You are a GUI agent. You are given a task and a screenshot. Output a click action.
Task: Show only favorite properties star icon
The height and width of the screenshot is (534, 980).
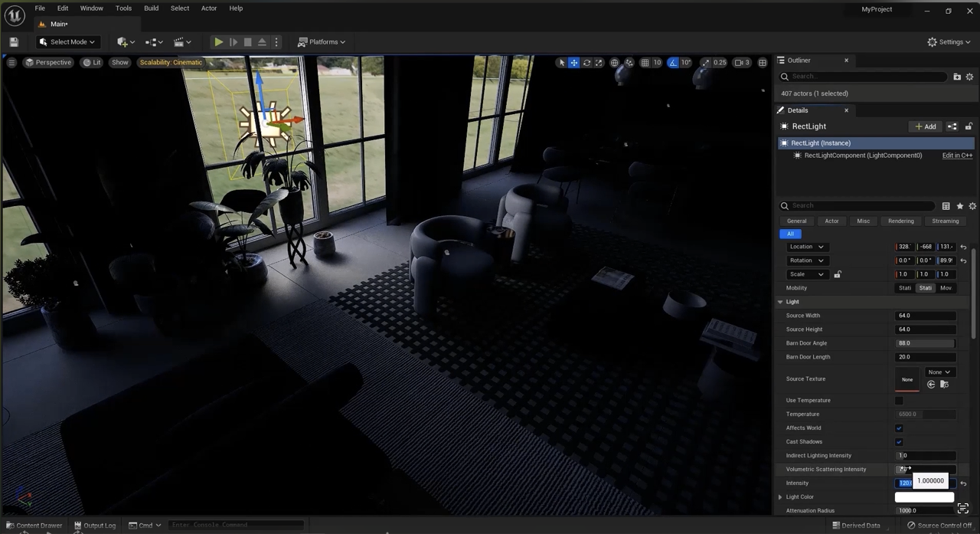click(959, 206)
